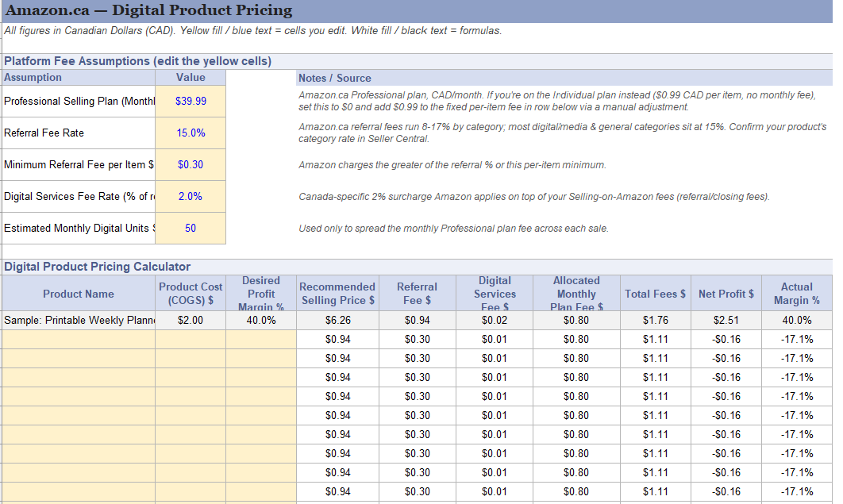Select the 'Estimated Monthly Digital Units' label cell
The image size is (843, 504).
[x=79, y=228]
